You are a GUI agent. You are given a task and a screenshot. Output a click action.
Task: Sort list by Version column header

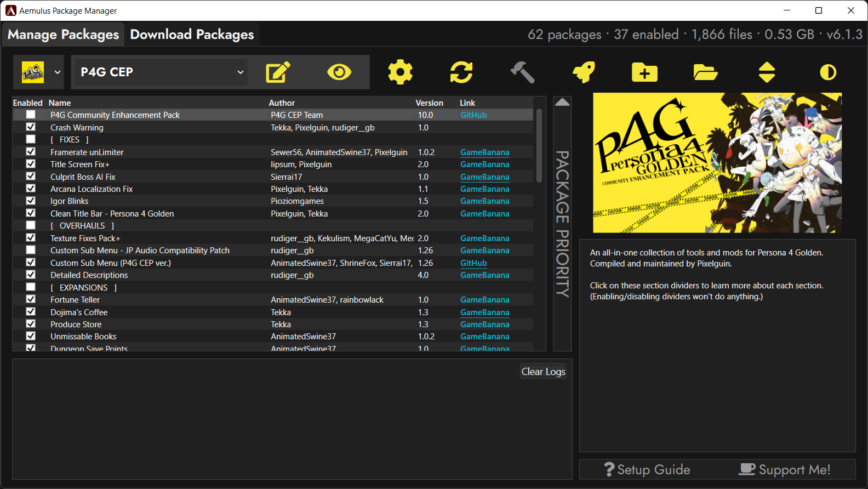[430, 103]
